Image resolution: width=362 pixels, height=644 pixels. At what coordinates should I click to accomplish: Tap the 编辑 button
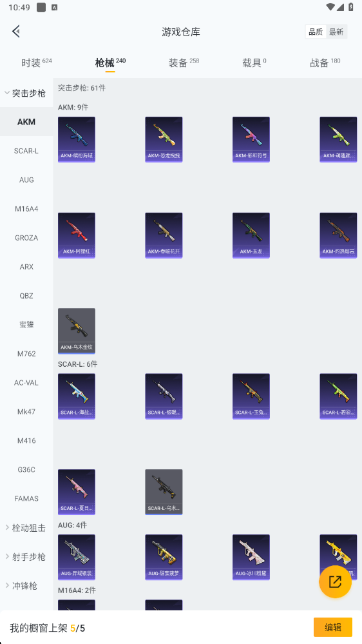click(333, 627)
